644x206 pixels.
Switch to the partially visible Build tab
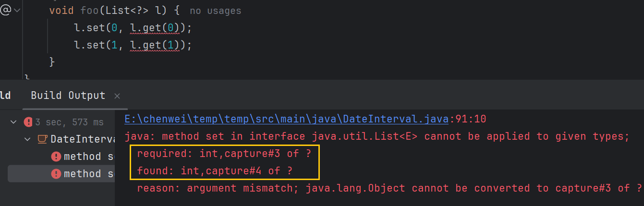(5, 95)
